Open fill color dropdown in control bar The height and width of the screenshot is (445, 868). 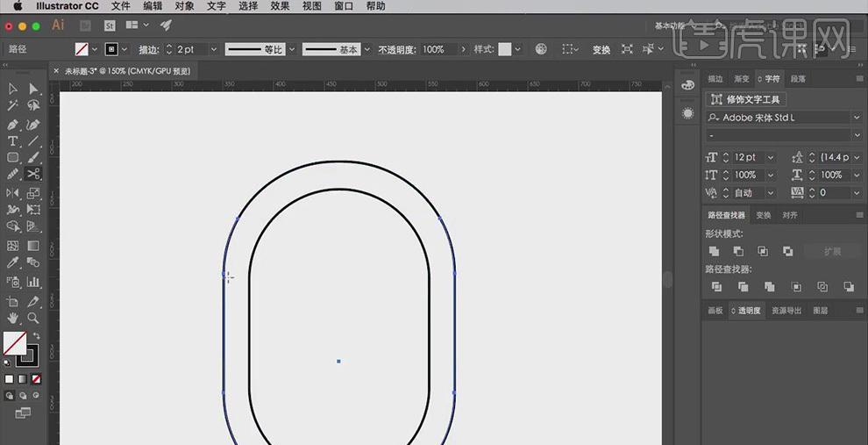click(x=94, y=49)
